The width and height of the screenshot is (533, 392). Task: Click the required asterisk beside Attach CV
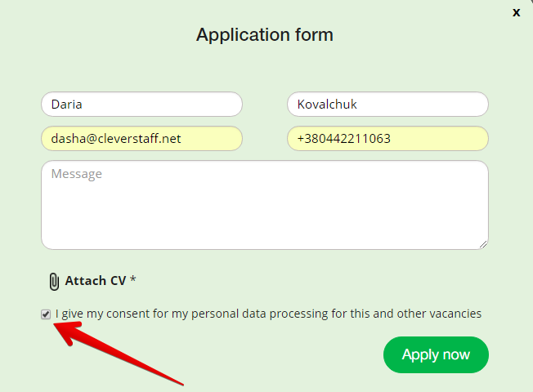point(133,280)
